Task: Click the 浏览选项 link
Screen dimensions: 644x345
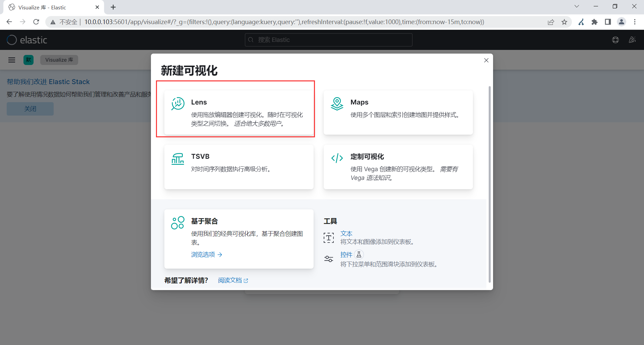Action: (x=207, y=255)
